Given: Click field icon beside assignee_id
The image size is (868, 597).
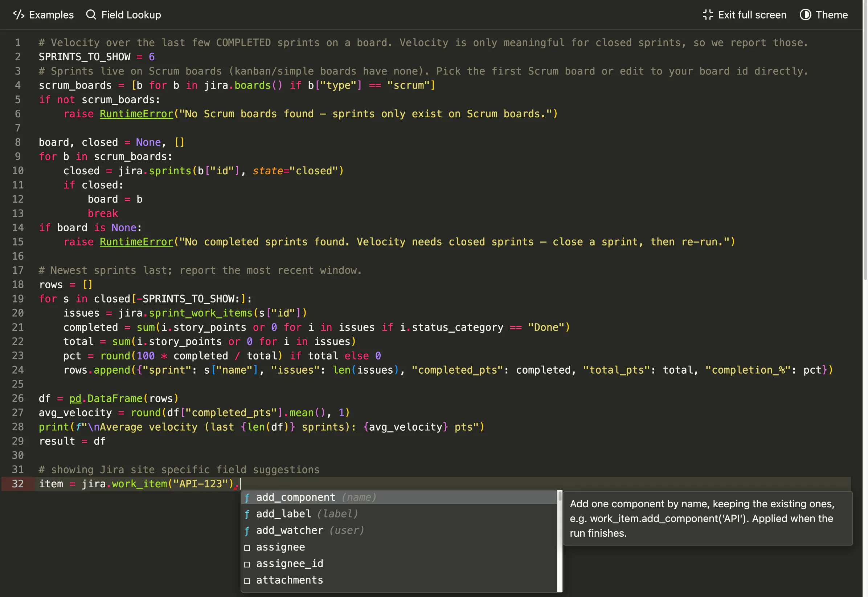Looking at the screenshot, I should [247, 564].
